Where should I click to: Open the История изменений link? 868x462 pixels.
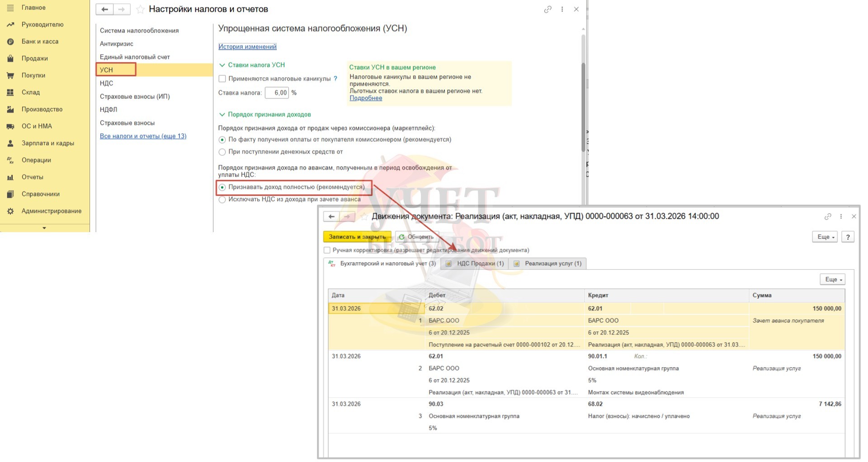pyautogui.click(x=247, y=47)
